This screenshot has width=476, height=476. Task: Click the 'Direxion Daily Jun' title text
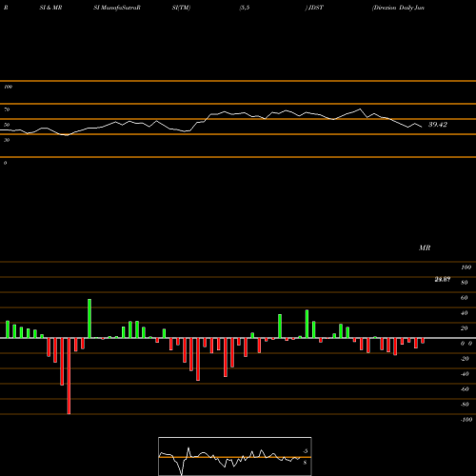click(x=399, y=8)
